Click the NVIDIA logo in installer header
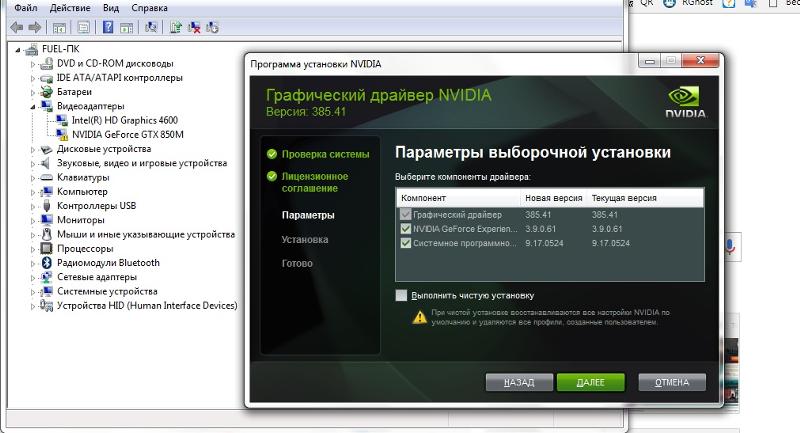This screenshot has width=800, height=433. point(685,102)
